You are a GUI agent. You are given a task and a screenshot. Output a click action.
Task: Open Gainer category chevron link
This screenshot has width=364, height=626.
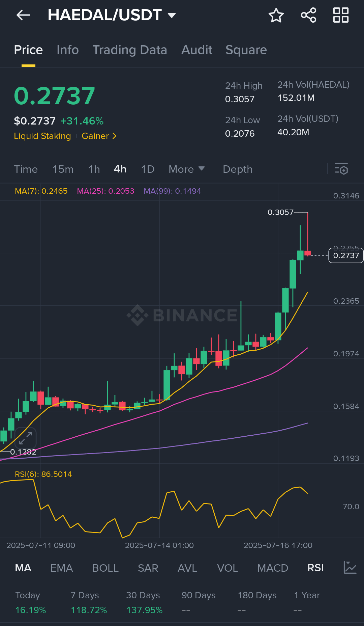(99, 136)
